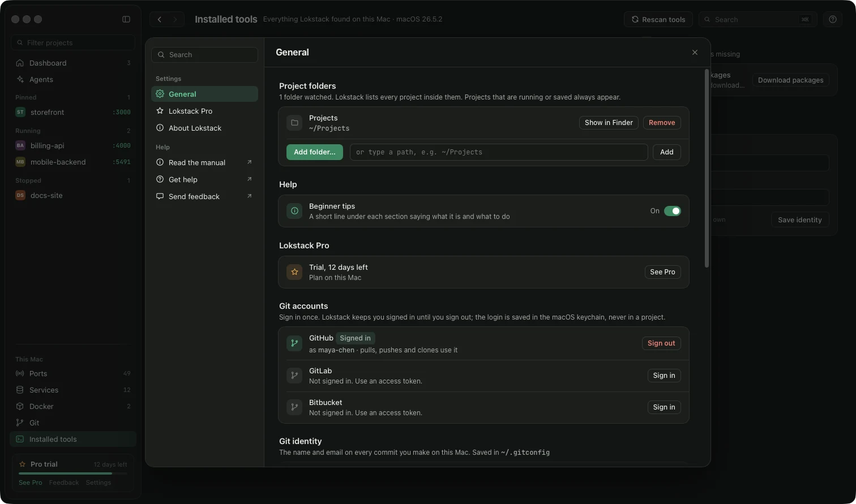Screen dimensions: 856x504
Task: Click the settings Search field
Action: pyautogui.click(x=204, y=55)
